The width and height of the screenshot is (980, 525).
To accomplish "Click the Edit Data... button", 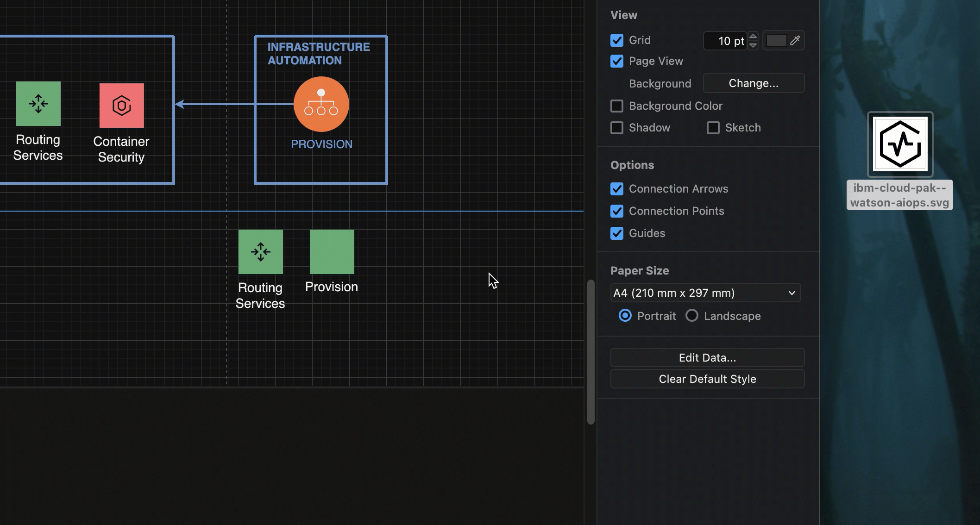I will pyautogui.click(x=707, y=357).
